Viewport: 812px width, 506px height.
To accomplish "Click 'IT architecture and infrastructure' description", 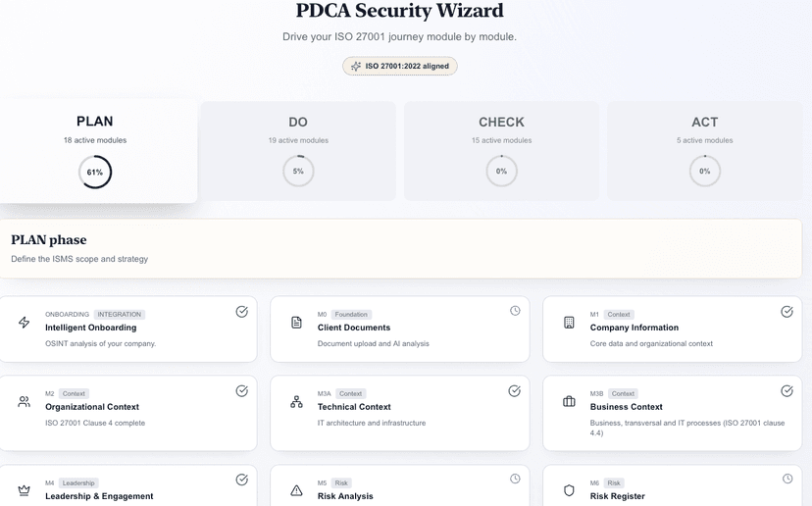I will [372, 423].
